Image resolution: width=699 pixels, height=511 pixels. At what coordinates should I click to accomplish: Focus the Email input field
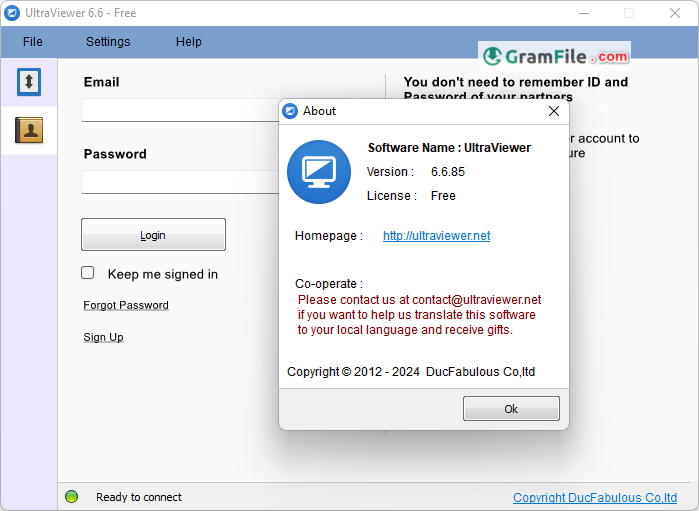click(180, 110)
